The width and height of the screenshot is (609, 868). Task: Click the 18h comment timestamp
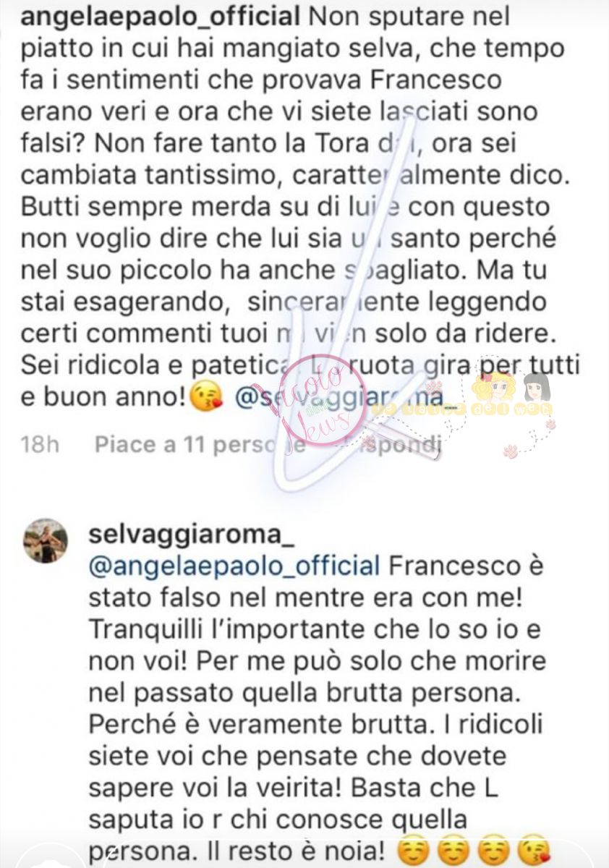click(x=40, y=444)
